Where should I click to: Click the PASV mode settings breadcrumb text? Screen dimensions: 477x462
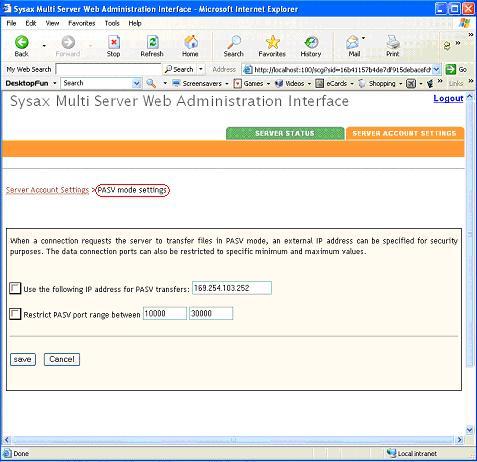tap(132, 190)
